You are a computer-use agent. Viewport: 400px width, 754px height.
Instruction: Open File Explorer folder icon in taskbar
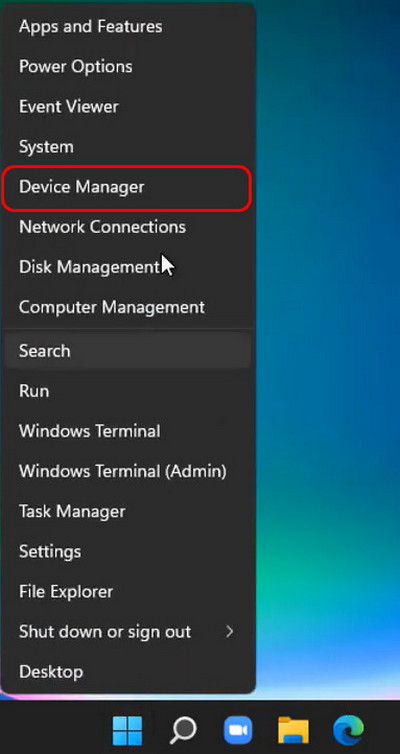point(293,730)
